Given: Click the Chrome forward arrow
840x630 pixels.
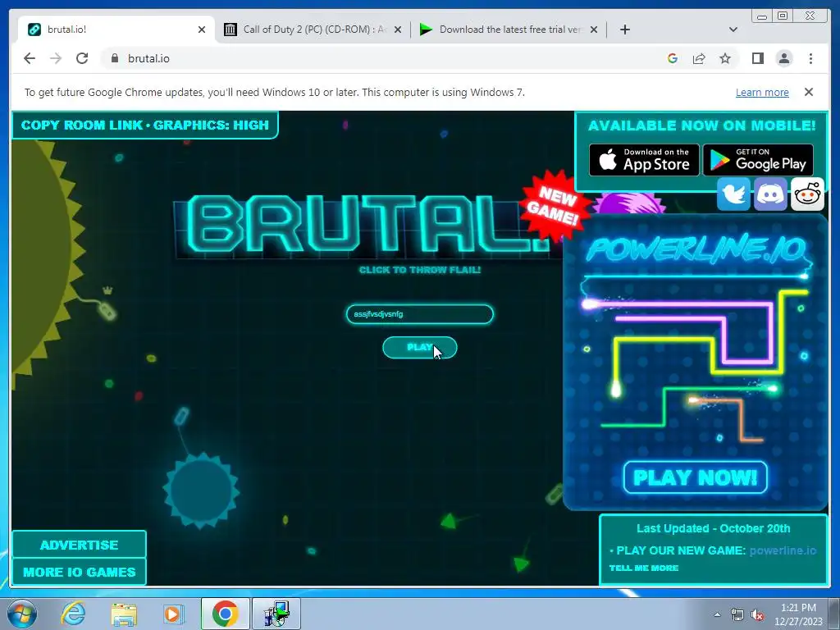Looking at the screenshot, I should pos(56,58).
